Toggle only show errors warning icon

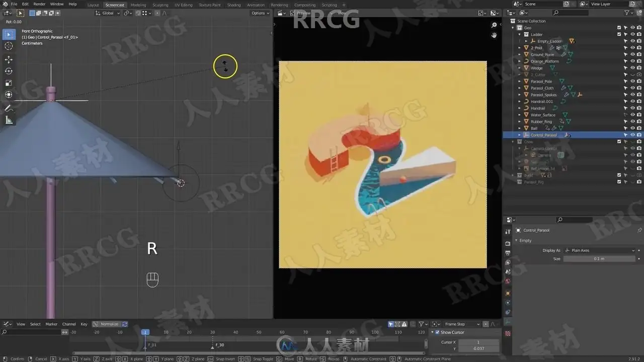(x=404, y=324)
